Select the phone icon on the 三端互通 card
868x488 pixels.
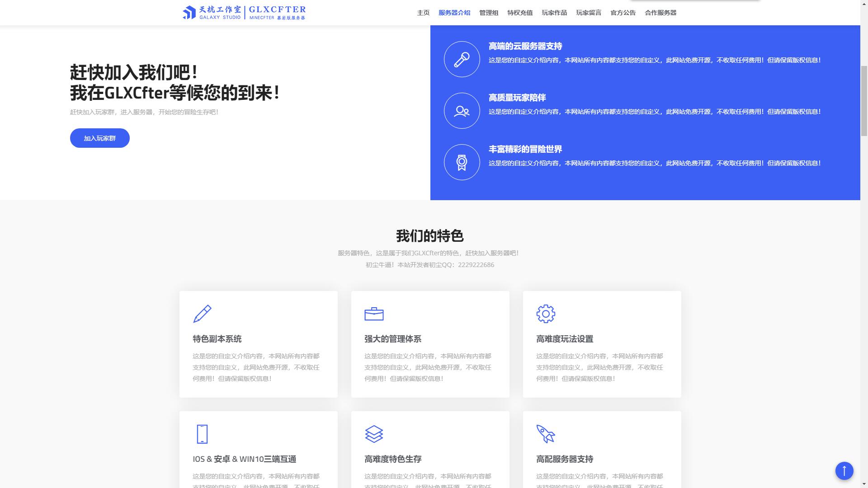202,433
